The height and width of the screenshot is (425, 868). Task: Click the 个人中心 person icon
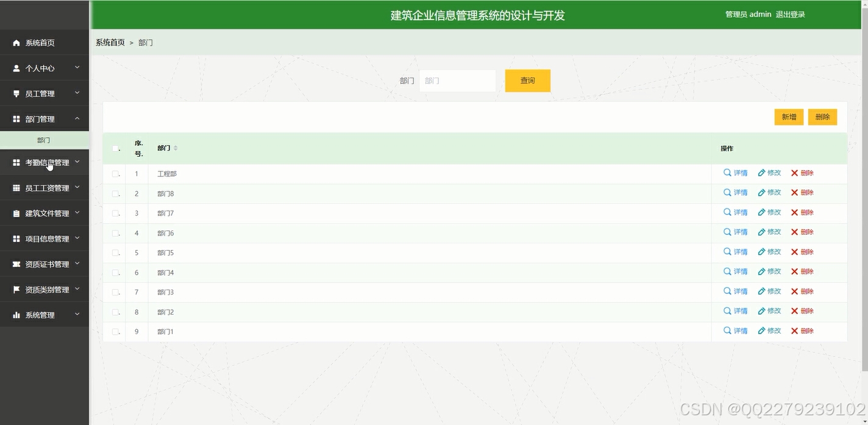tap(15, 68)
